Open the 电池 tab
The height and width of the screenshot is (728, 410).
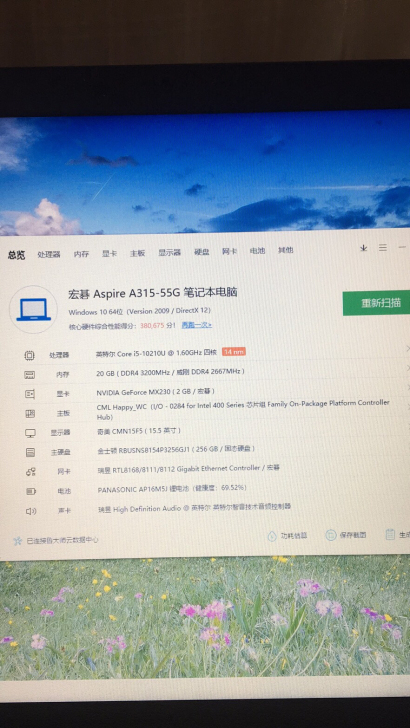tap(257, 251)
